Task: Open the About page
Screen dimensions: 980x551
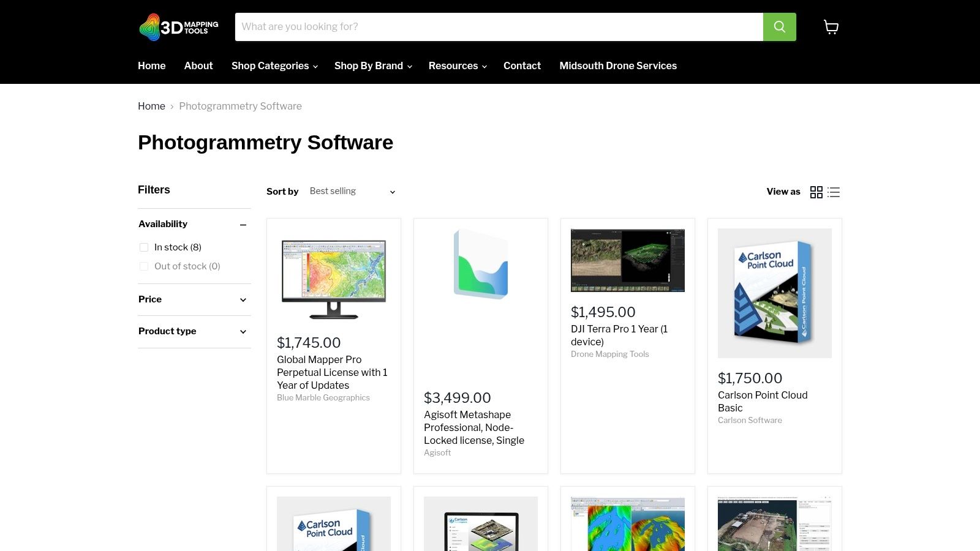Action: point(198,66)
